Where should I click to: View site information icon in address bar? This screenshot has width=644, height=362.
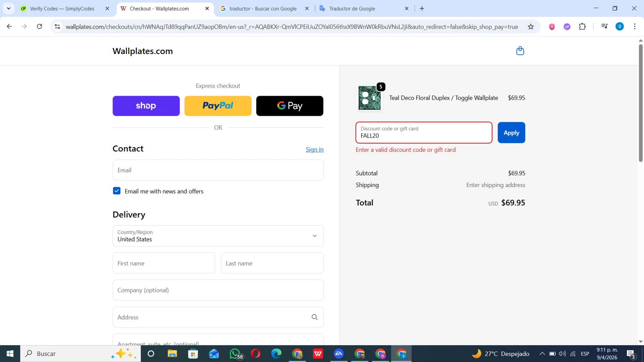click(57, 27)
